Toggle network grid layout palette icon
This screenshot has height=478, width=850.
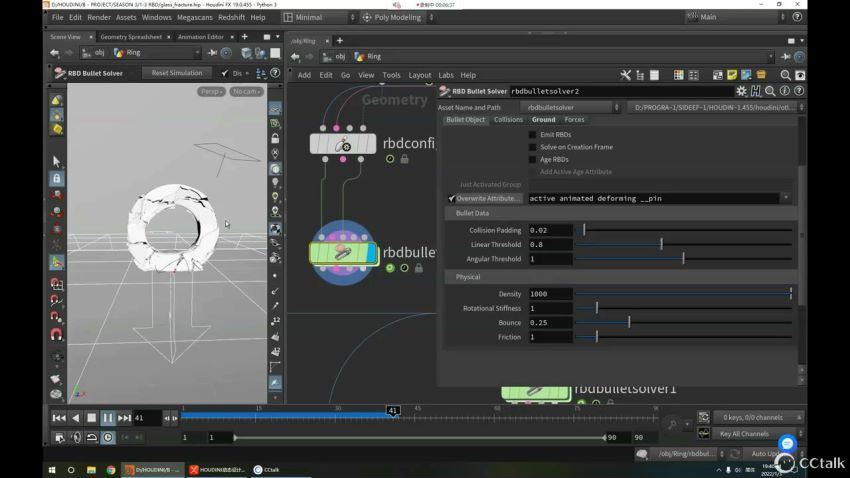coord(678,75)
